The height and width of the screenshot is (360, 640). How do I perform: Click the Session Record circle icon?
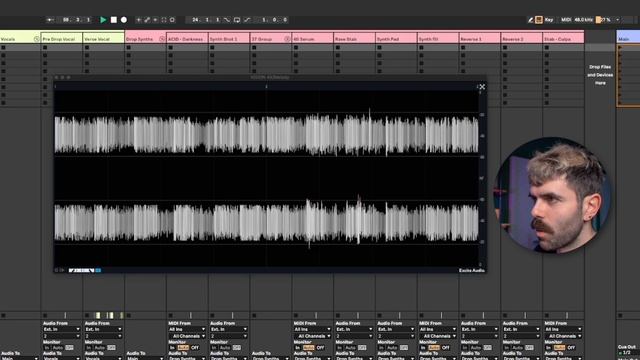pos(172,20)
